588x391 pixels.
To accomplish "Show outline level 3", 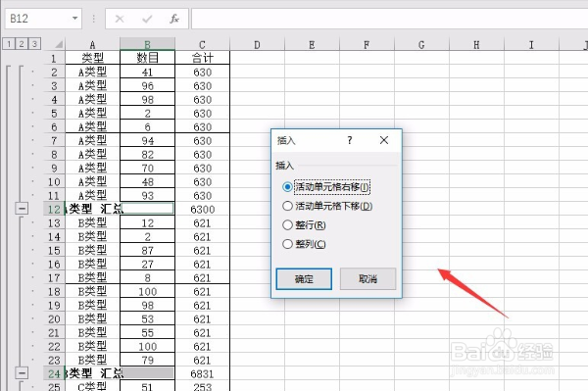I will coord(34,44).
